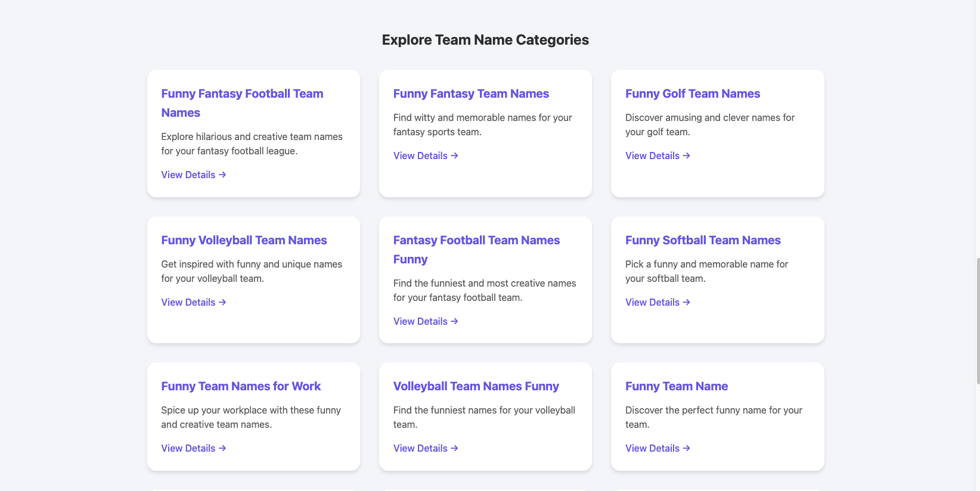980x491 pixels.
Task: Open Funny Volleyball Team Names title
Action: [x=244, y=240]
